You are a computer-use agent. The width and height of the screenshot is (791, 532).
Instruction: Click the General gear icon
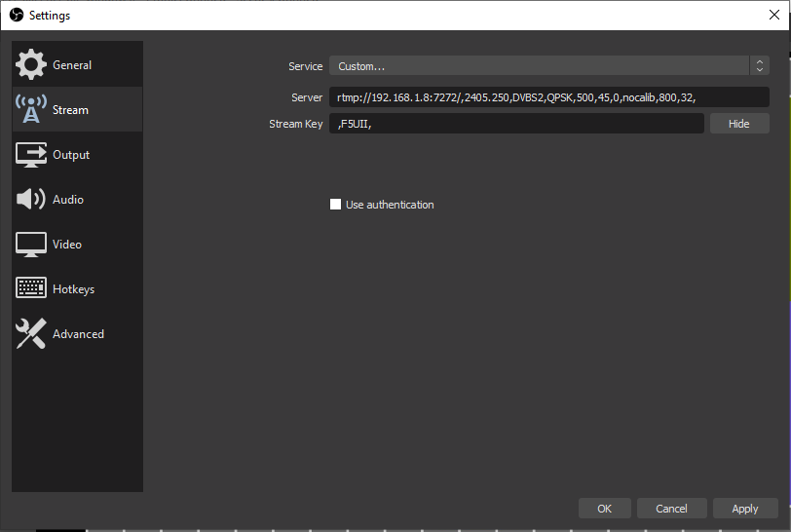31,65
